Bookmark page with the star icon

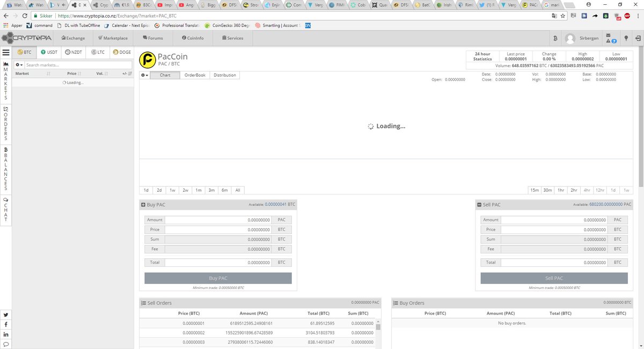tap(563, 16)
